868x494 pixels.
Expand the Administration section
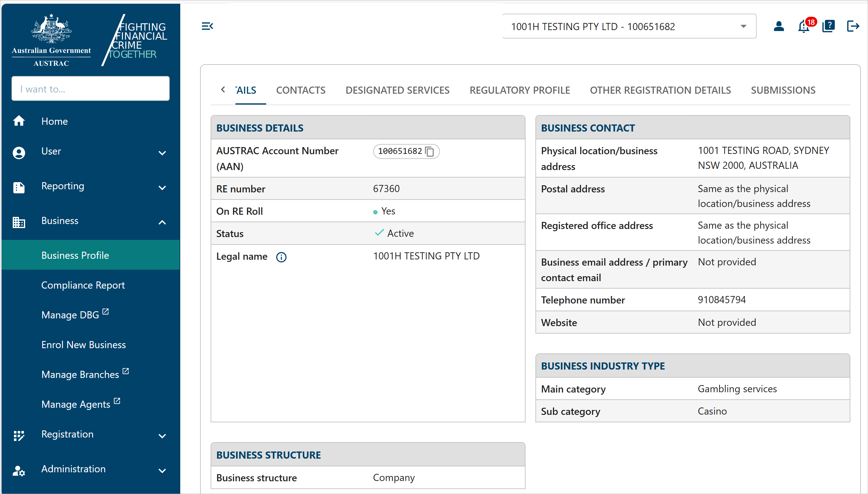pyautogui.click(x=163, y=471)
